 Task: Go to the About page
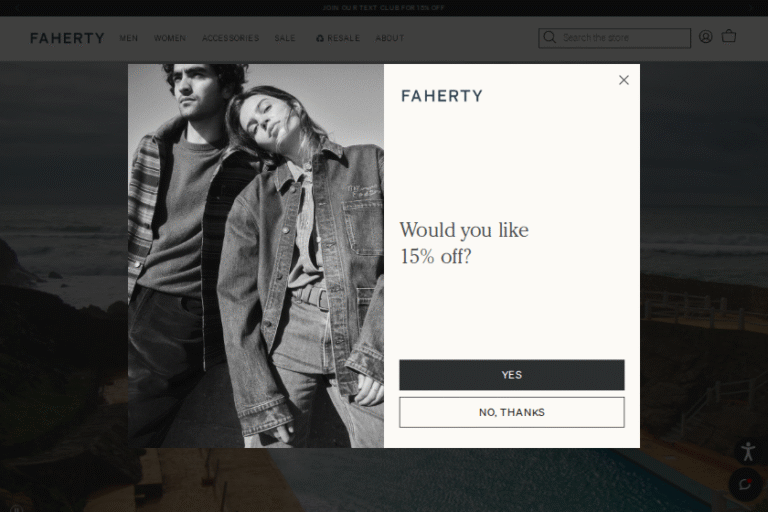(390, 38)
